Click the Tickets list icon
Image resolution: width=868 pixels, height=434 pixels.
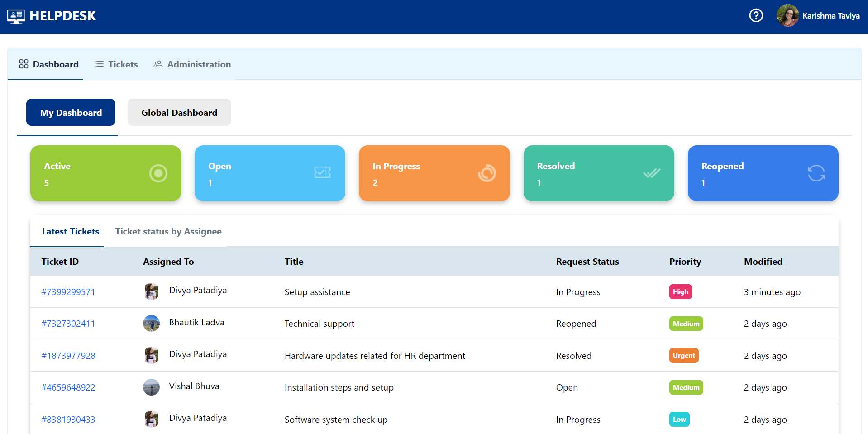[99, 64]
